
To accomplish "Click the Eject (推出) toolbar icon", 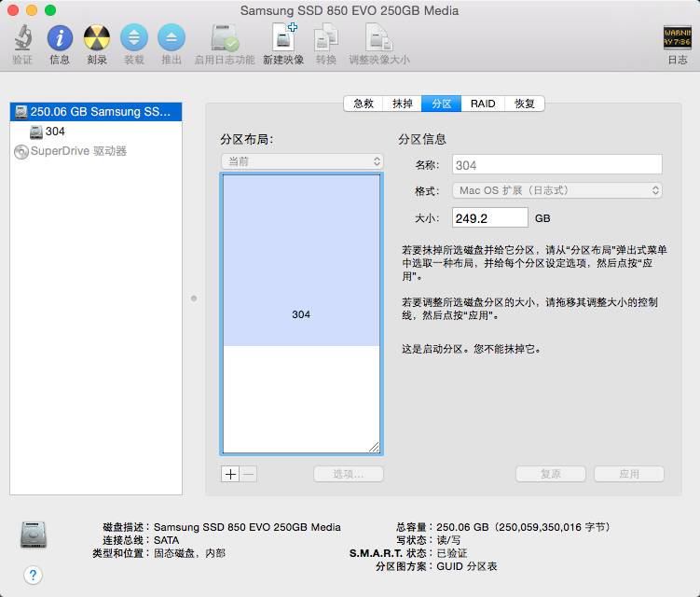I will (171, 37).
